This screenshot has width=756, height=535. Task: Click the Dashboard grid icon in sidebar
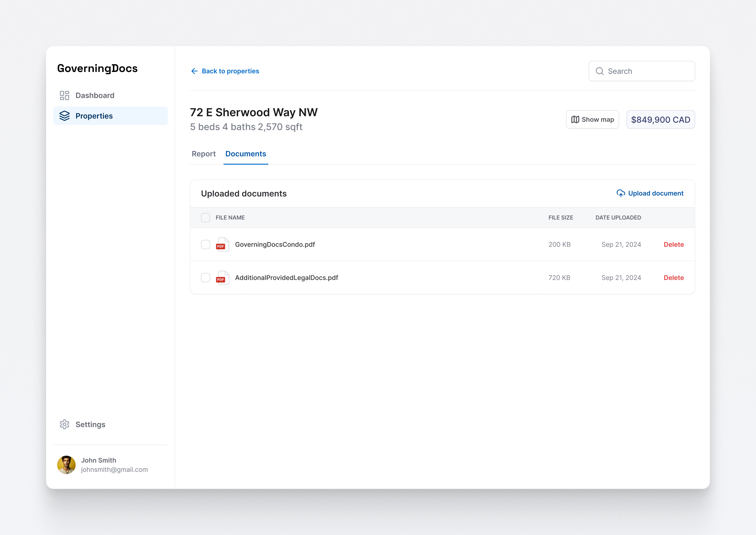[x=64, y=95]
